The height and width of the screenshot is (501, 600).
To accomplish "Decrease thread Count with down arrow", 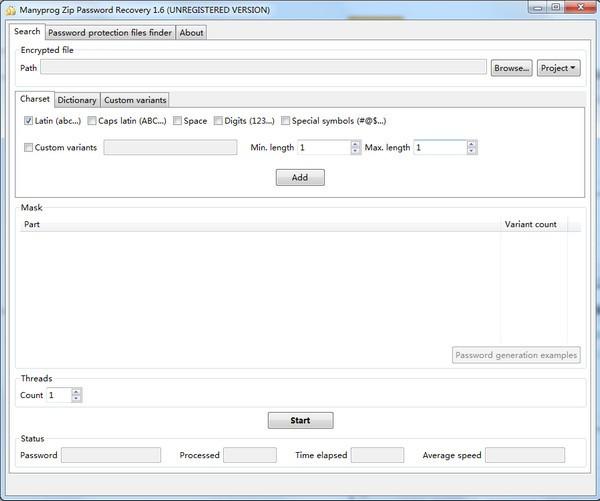I will pos(76,398).
